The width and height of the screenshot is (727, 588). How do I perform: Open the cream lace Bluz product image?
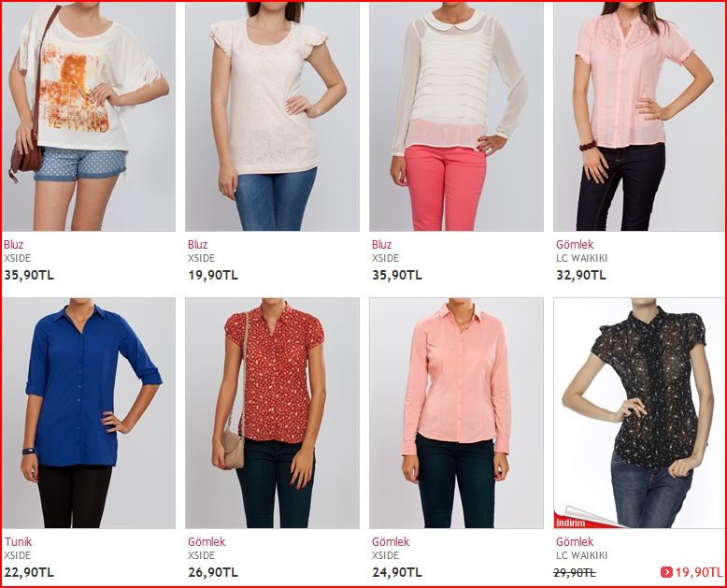point(272,117)
